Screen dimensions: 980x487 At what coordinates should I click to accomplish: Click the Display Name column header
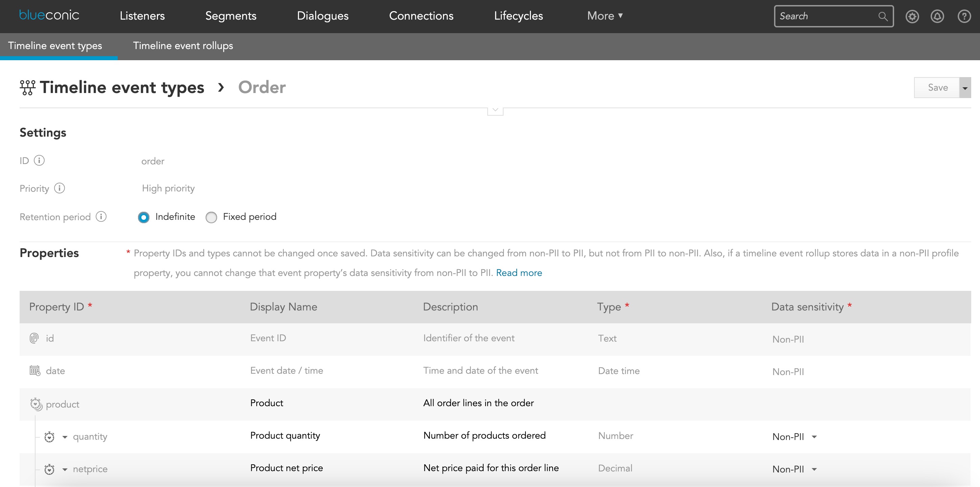coord(283,307)
